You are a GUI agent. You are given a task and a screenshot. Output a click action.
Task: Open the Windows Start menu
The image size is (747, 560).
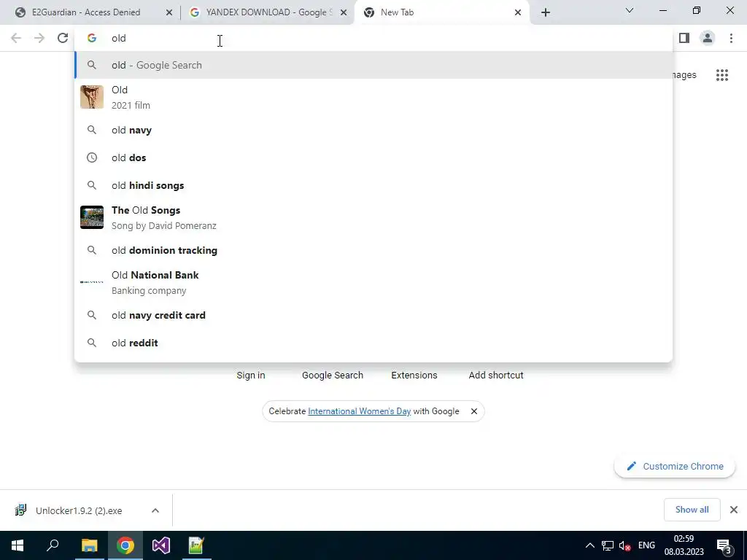point(18,545)
